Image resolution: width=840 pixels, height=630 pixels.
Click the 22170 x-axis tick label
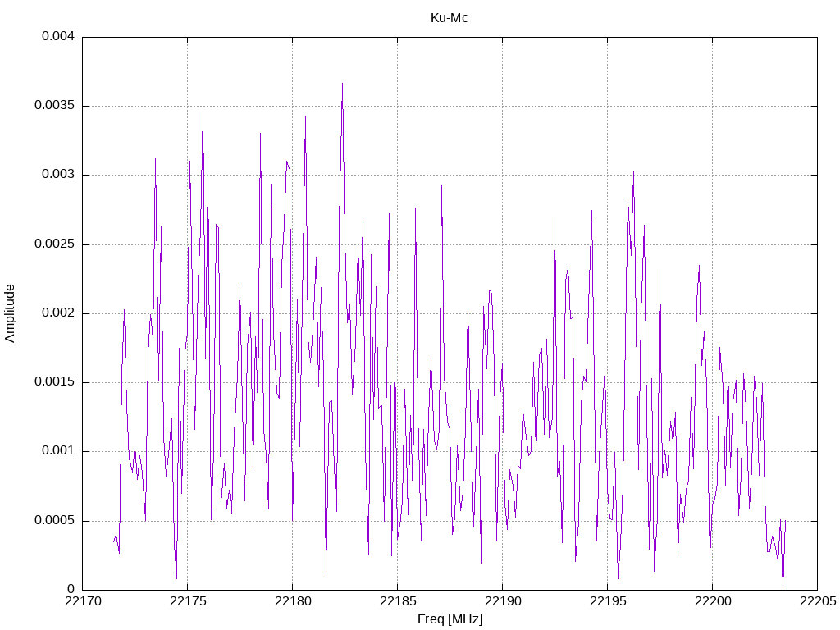pos(83,601)
